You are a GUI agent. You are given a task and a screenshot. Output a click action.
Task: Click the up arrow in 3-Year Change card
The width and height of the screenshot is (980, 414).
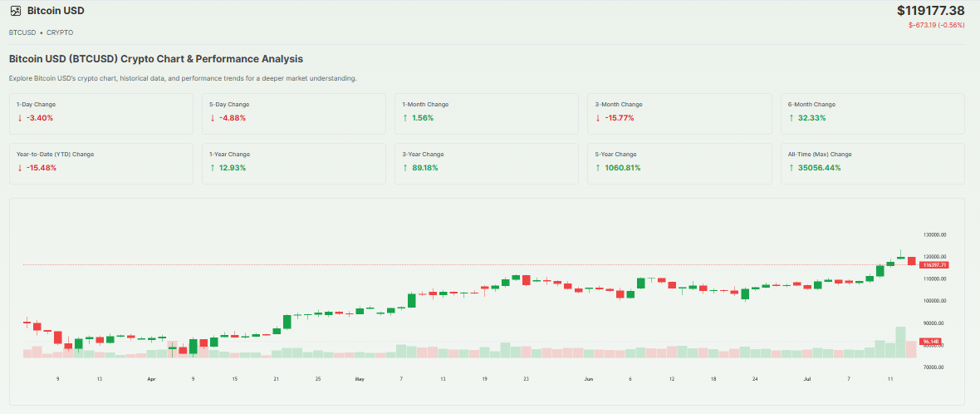pyautogui.click(x=405, y=168)
